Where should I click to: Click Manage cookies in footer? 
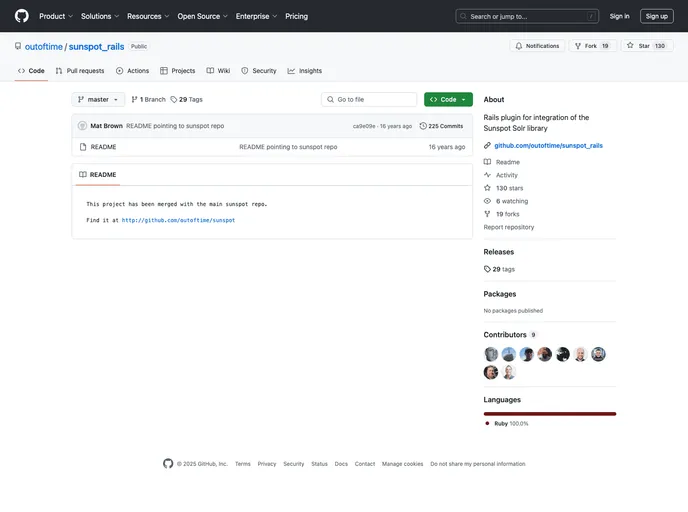[x=402, y=464]
